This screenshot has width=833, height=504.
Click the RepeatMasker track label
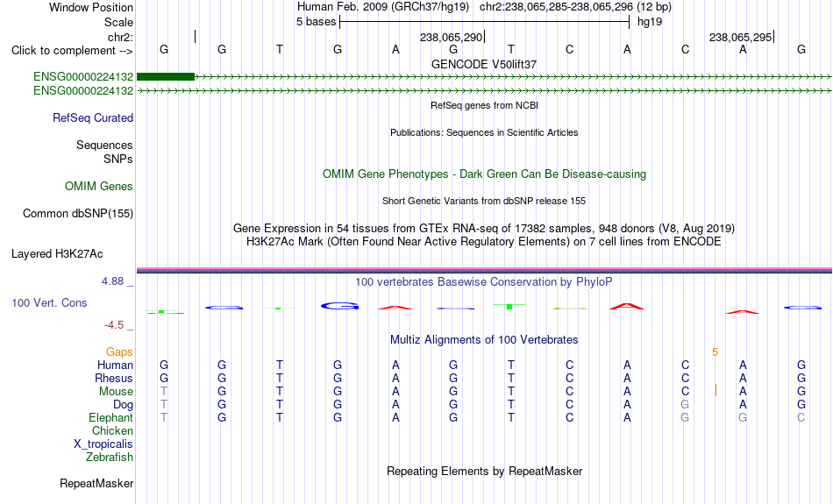pos(96,483)
